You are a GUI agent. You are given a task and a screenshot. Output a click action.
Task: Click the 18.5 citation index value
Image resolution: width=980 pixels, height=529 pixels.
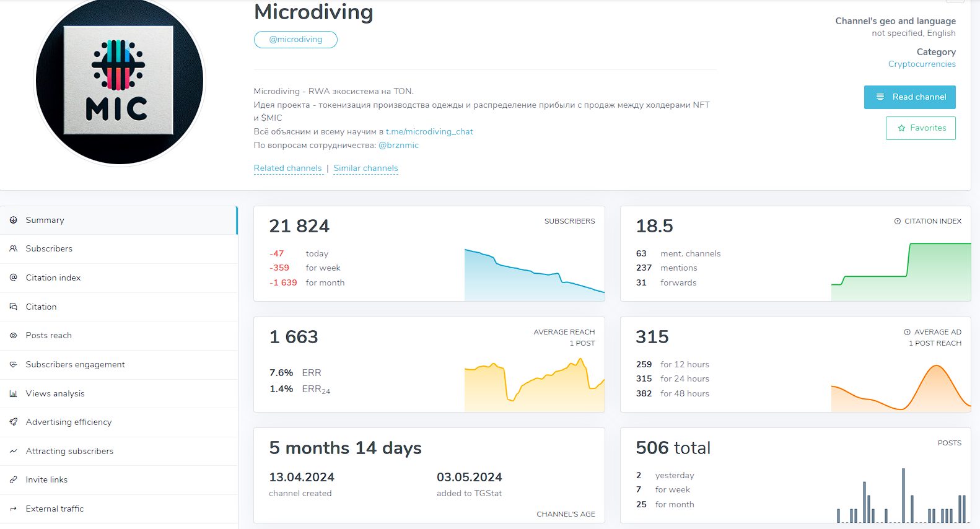coord(654,226)
